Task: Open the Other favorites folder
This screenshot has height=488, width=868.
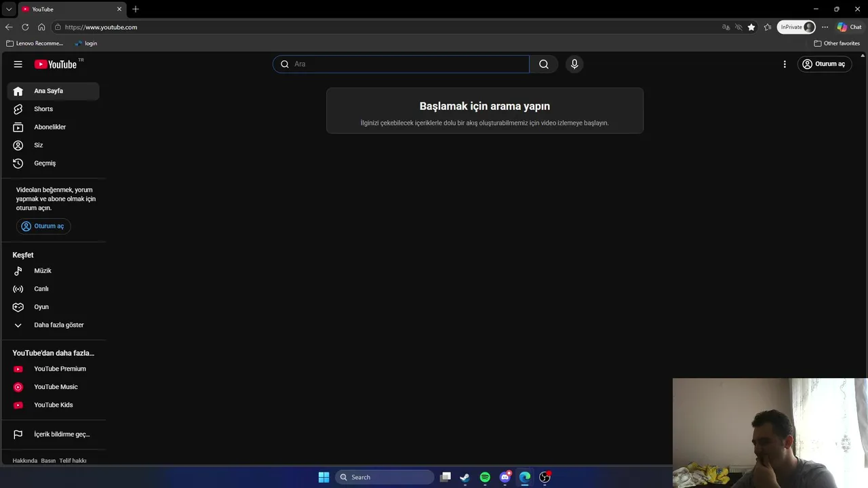Action: tap(837, 43)
